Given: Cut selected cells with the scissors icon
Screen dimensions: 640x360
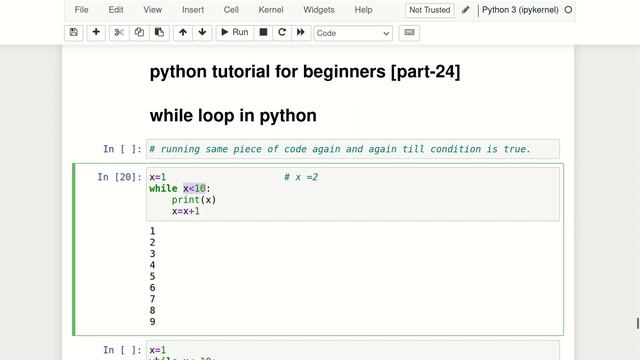Looking at the screenshot, I should (119, 33).
